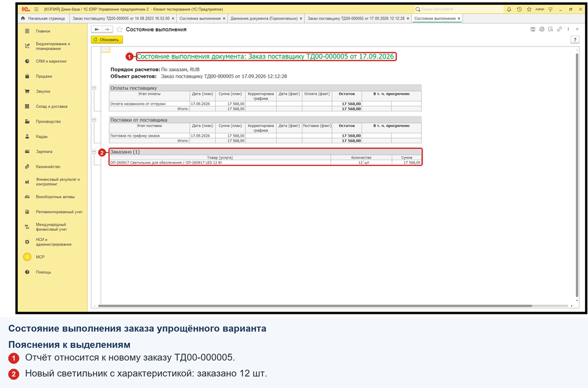Viewport: 588px width, 388px height.
Task: Collapse the Заказано (1) group
Action: (94, 152)
